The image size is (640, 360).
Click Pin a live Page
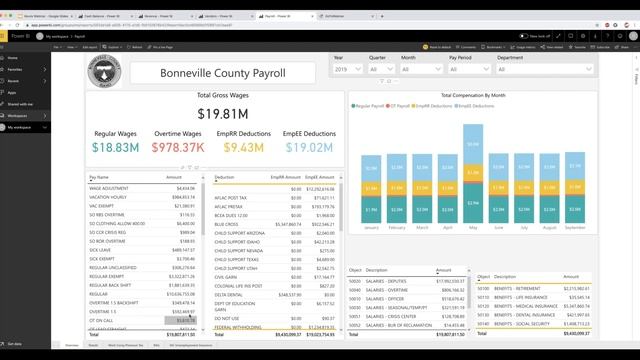[160, 47]
